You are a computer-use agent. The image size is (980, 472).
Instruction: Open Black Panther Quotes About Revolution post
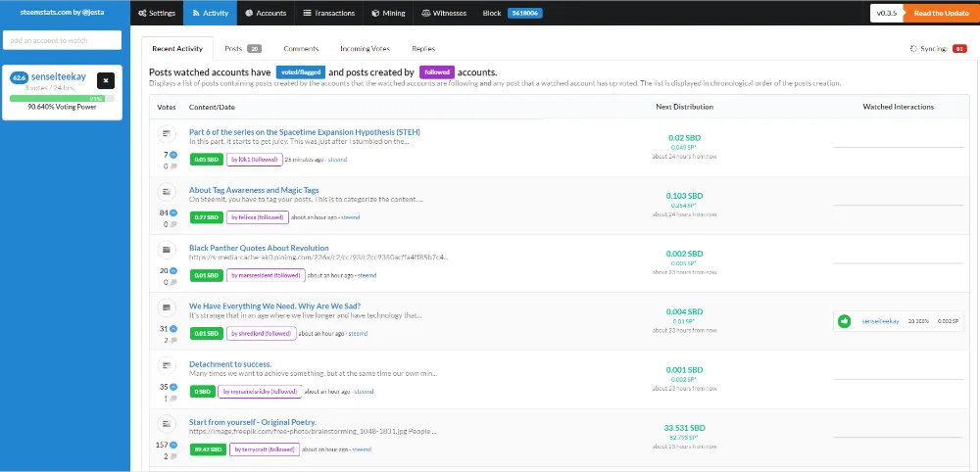click(259, 248)
